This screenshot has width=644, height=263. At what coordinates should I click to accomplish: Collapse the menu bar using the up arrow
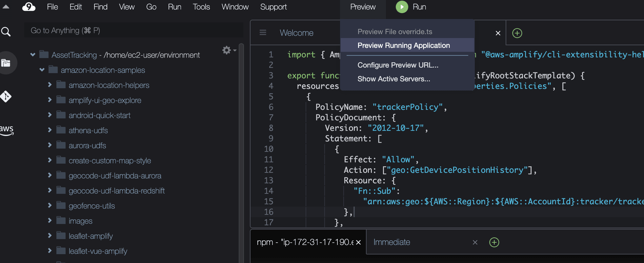[x=6, y=7]
